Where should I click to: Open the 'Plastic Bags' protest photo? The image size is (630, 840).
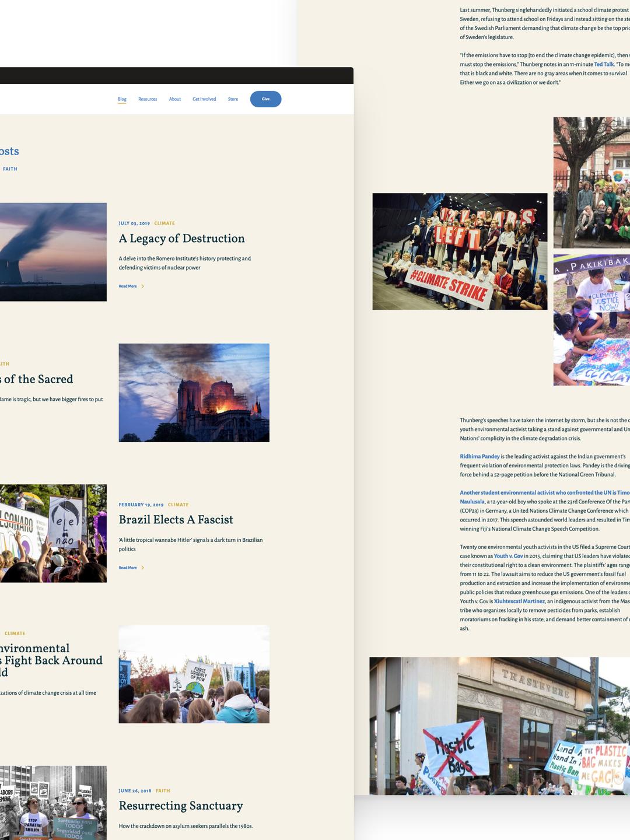(499, 726)
